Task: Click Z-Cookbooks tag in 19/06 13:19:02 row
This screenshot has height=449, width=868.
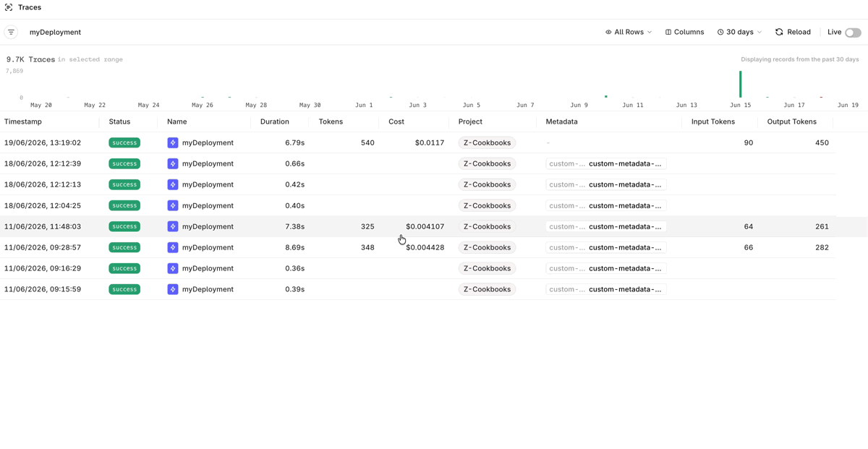Action: (x=487, y=143)
